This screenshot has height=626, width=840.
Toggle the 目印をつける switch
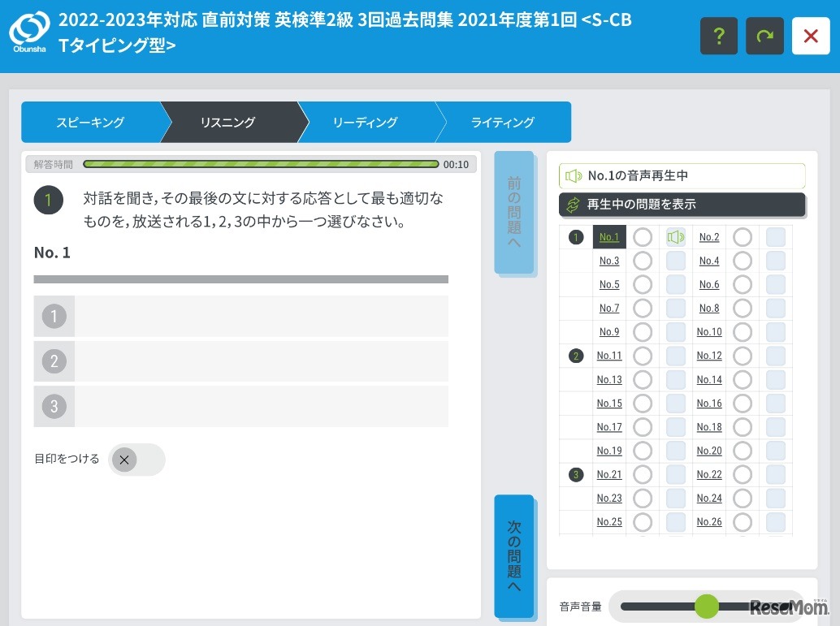click(x=136, y=460)
